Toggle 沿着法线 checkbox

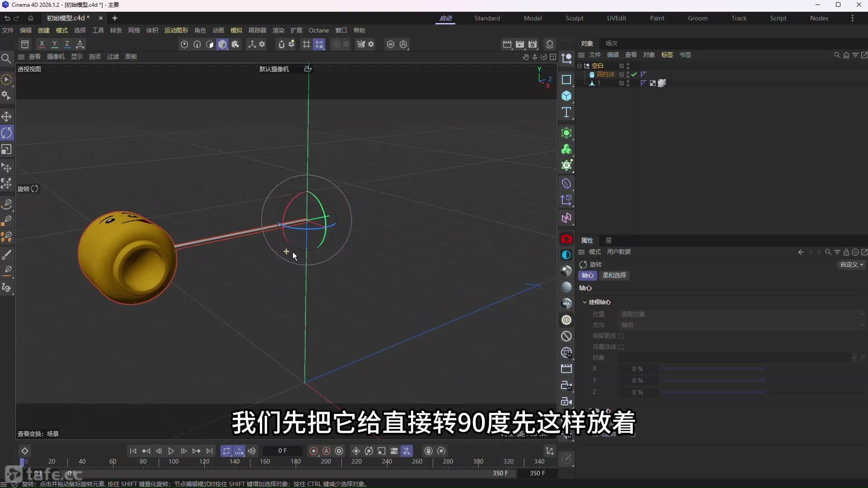[x=621, y=347]
